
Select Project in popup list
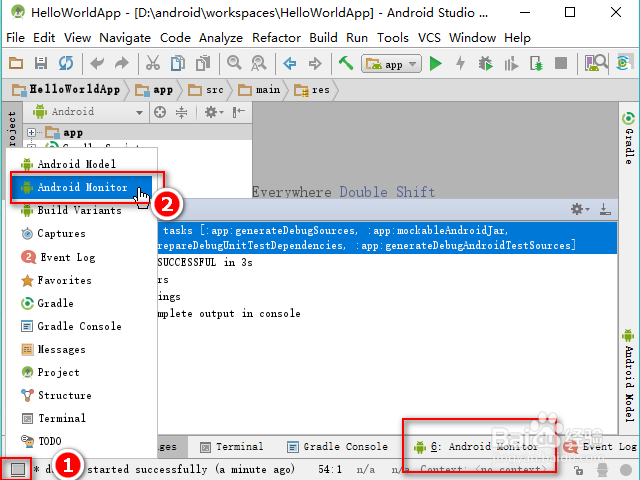pos(82,372)
